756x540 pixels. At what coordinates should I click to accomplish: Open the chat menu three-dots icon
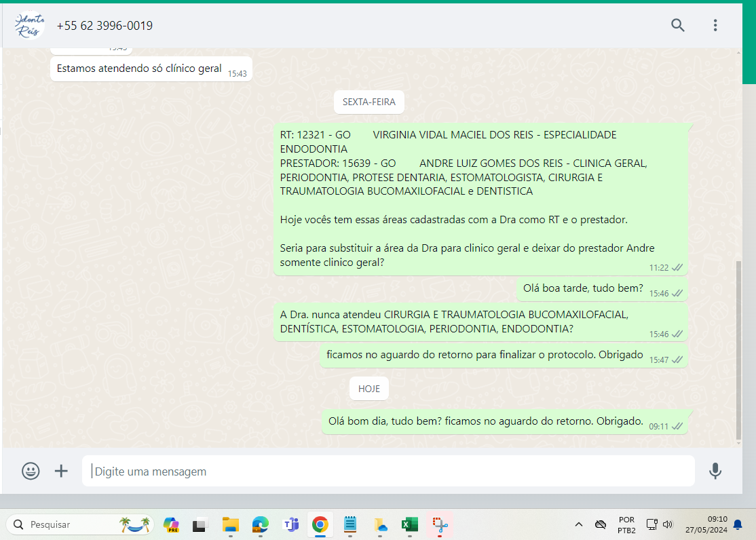715,25
